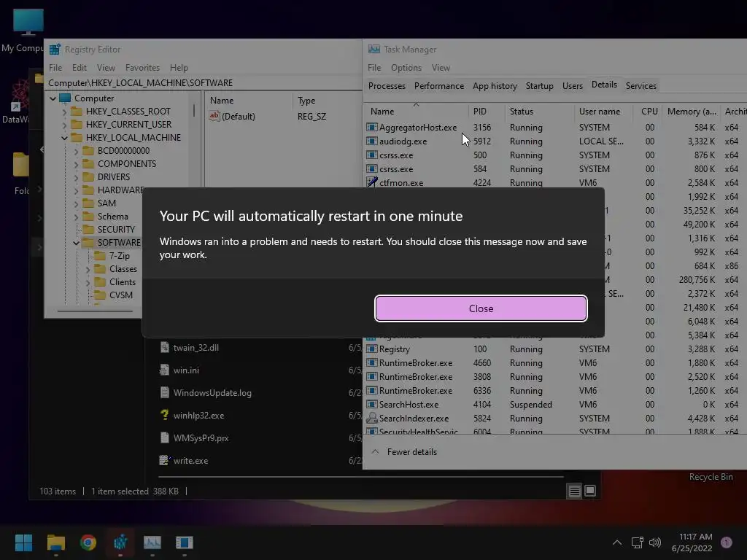Expand BCD00000000 registry key
This screenshot has width=747, height=560.
pos(76,152)
